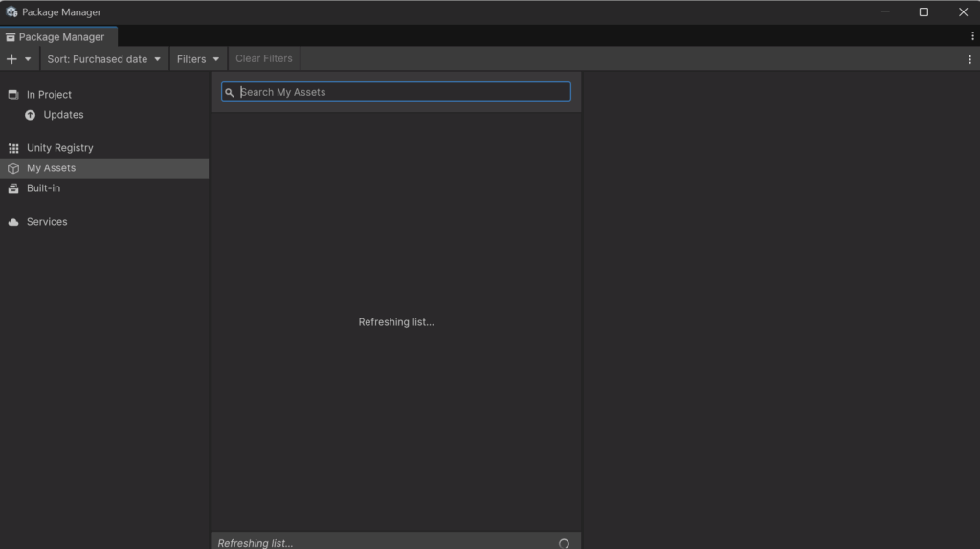Open the toolbar's three-dot options menu

[x=969, y=59]
